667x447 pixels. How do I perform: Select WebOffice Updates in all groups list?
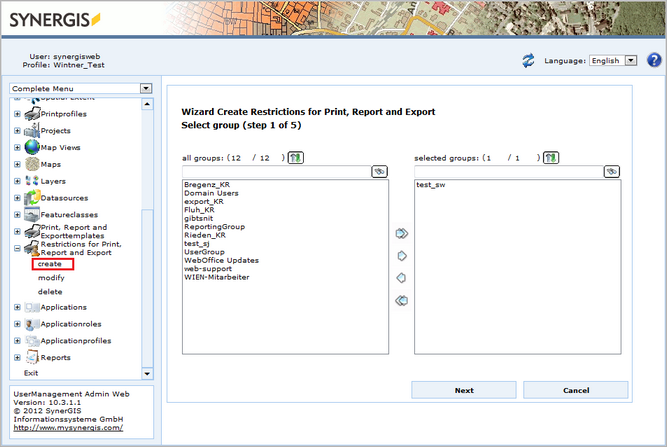(x=221, y=260)
